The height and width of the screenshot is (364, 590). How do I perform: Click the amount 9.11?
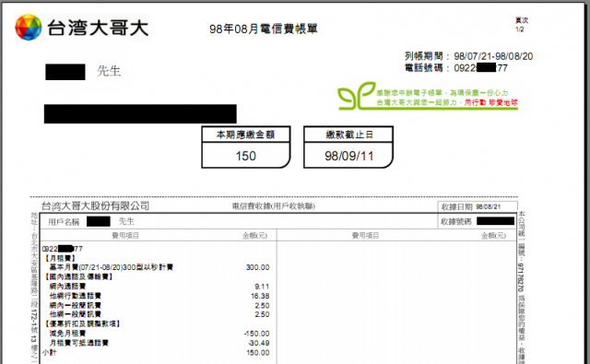[x=262, y=287]
